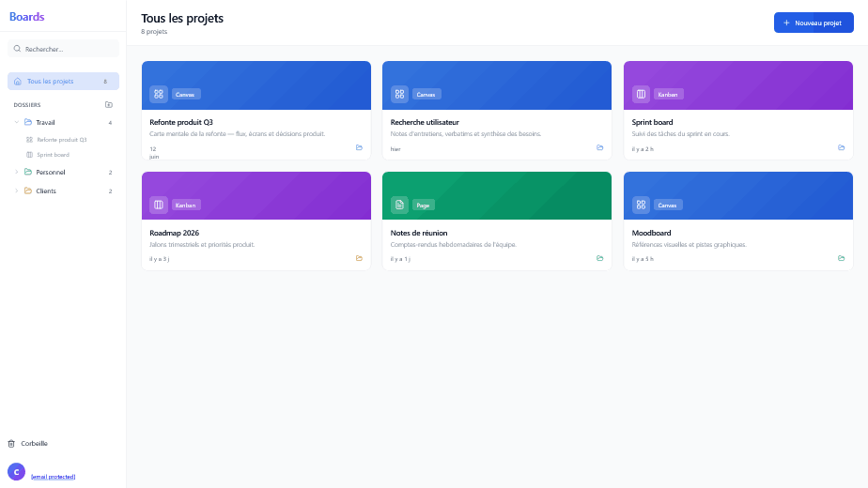
Task: Click the Travail folder icon
Action: click(28, 122)
